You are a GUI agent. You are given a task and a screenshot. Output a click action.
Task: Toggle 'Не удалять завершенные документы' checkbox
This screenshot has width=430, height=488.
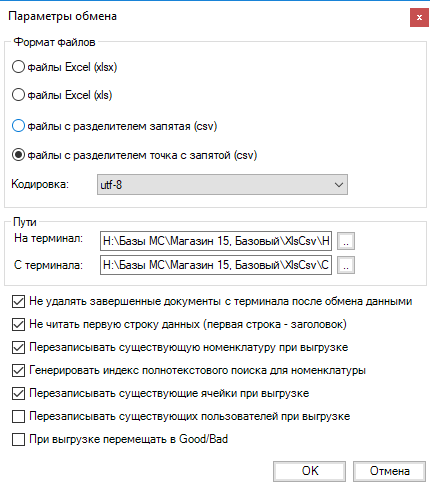[18, 301]
